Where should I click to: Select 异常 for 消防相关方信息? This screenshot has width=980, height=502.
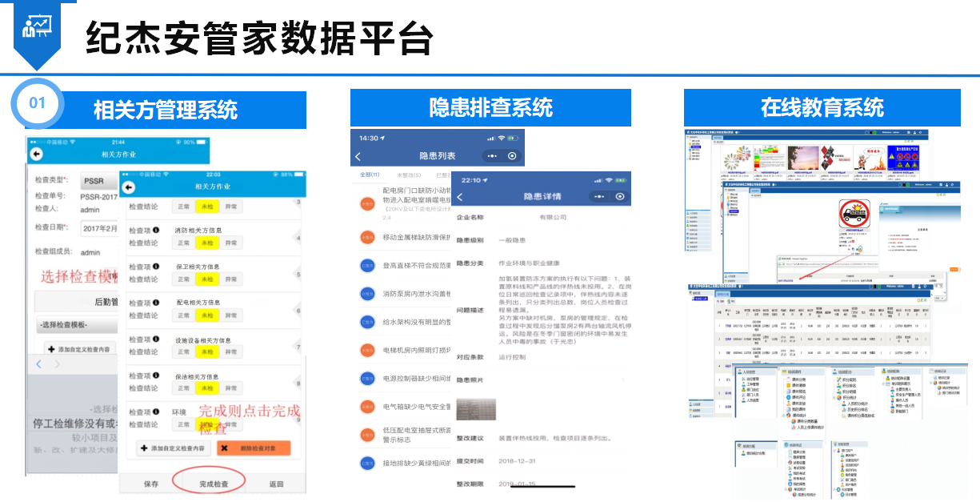pyautogui.click(x=231, y=243)
